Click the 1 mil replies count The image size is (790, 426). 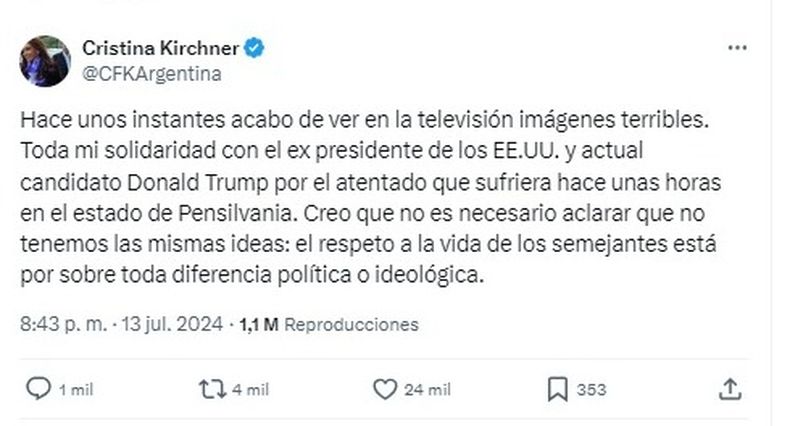point(76,390)
